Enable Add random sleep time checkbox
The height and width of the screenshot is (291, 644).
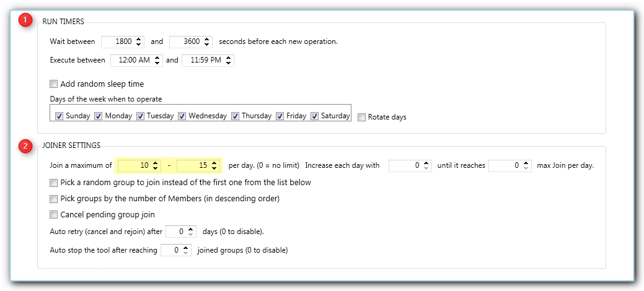click(x=54, y=84)
